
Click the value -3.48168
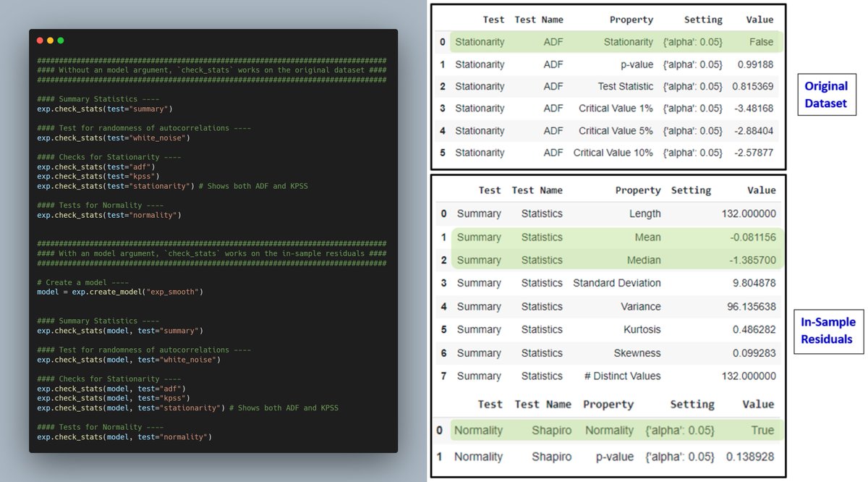click(x=755, y=109)
